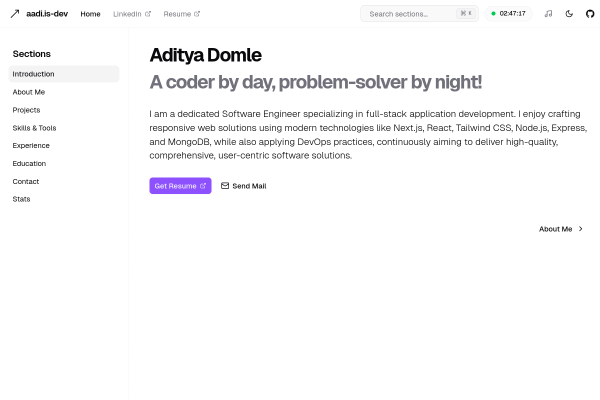Click the 'A coder by day' tagline

coord(316,82)
